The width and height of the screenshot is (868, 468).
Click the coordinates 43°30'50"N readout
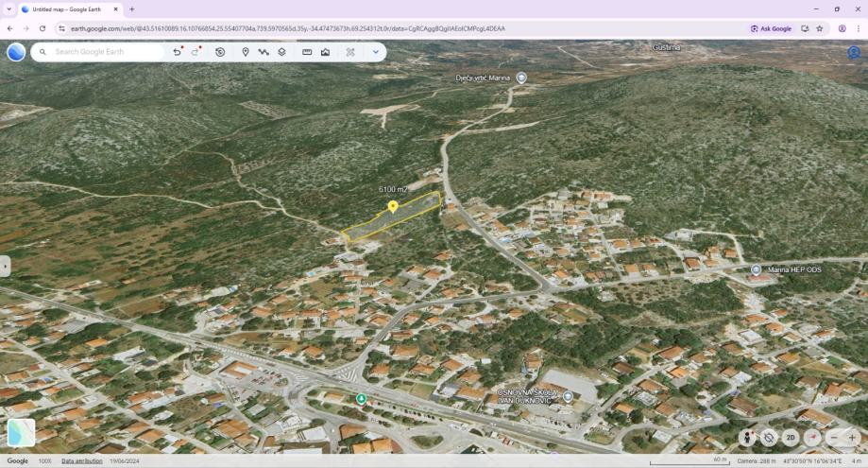(812, 460)
